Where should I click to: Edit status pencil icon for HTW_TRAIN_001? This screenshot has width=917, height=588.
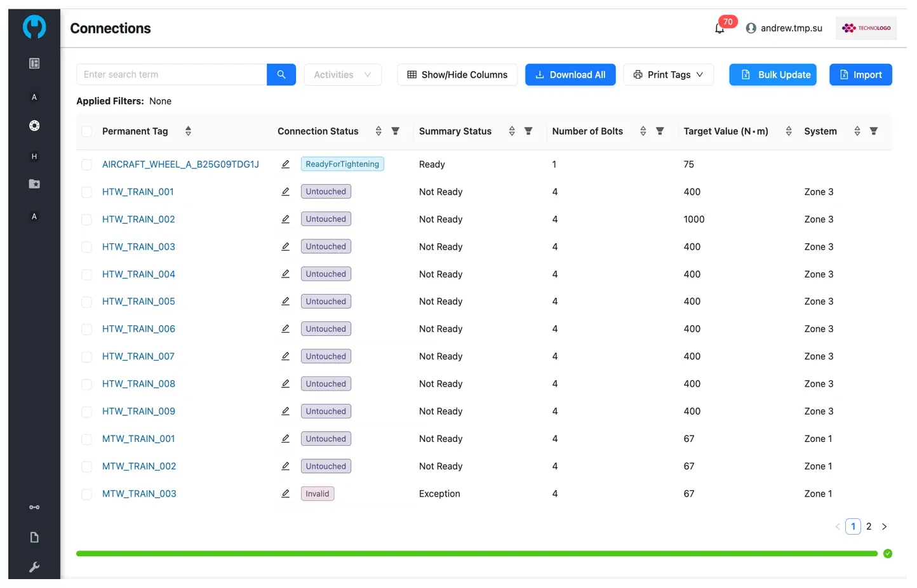pos(286,192)
